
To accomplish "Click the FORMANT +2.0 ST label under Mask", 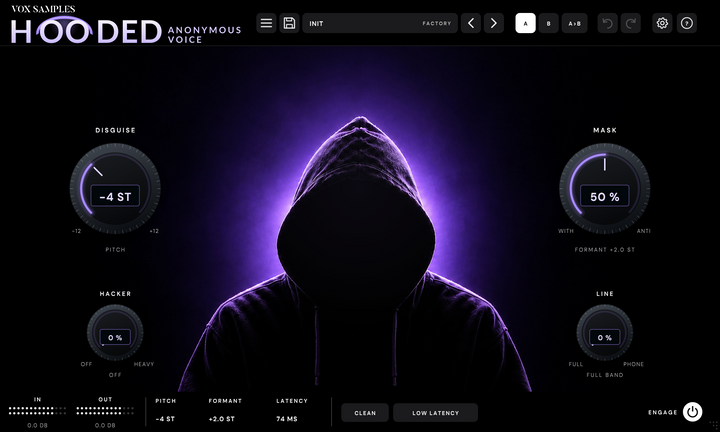I will (x=605, y=250).
